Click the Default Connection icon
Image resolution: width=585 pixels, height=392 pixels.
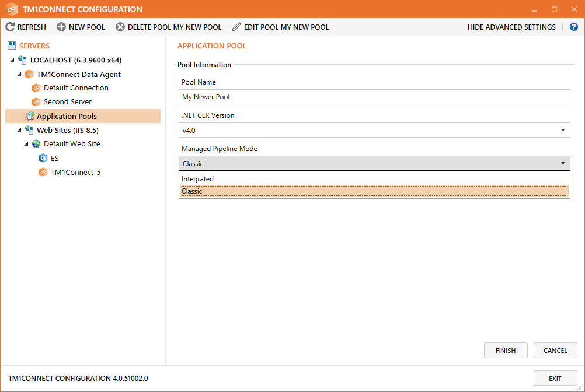tap(36, 88)
